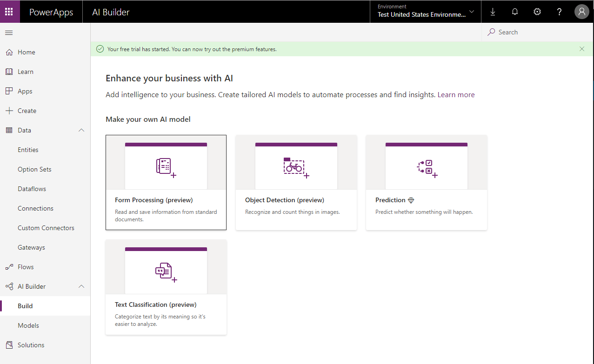Open the Environment selector dropdown
Screen dimensions: 594x364
coord(426,12)
